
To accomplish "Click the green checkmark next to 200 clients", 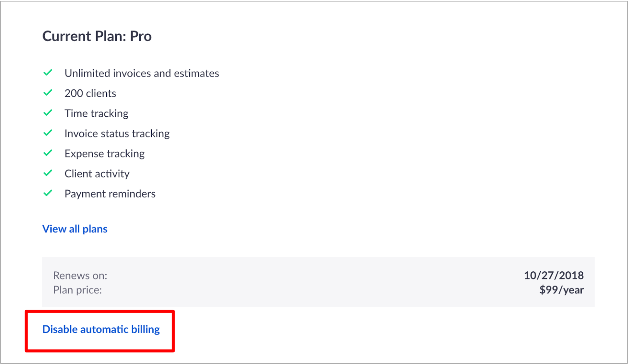I will (x=48, y=93).
